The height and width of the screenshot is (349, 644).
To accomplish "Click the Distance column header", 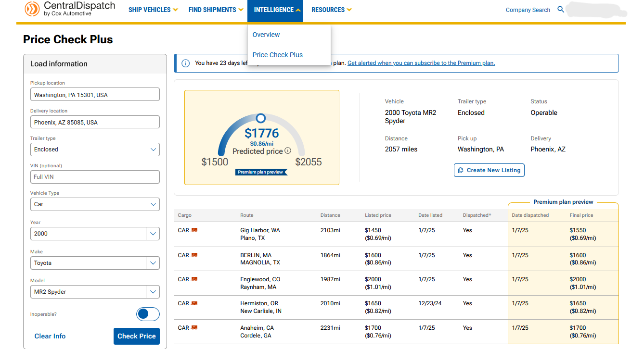I will (330, 215).
